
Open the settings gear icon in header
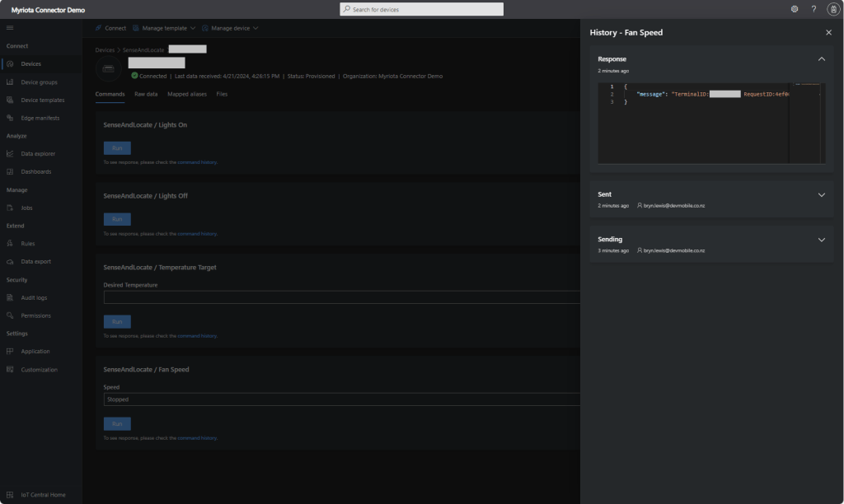[x=794, y=9]
